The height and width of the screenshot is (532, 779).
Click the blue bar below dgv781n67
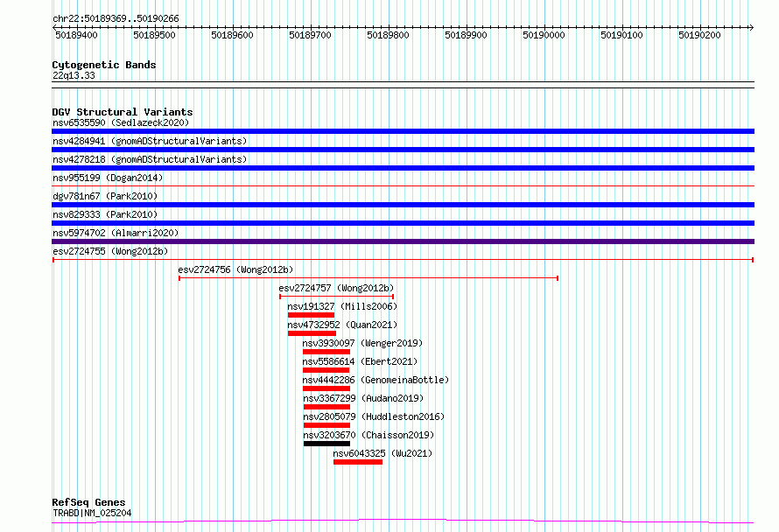pos(403,205)
